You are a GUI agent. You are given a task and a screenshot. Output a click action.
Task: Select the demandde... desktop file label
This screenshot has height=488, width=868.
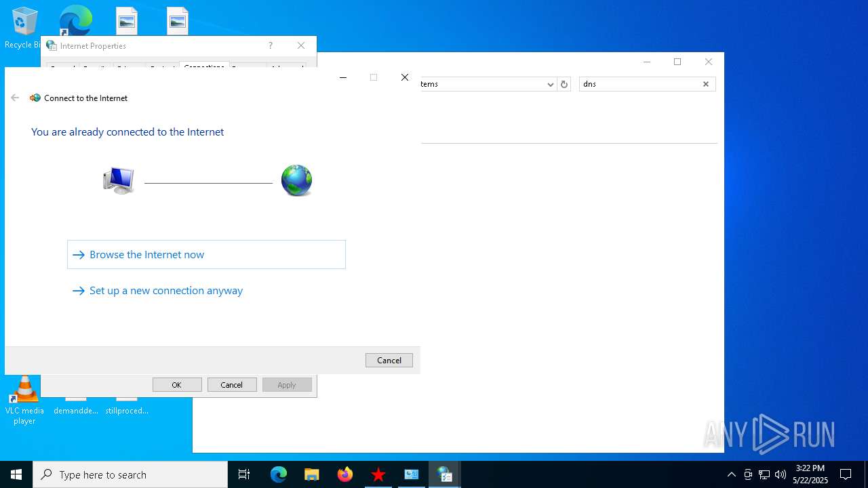(76, 410)
